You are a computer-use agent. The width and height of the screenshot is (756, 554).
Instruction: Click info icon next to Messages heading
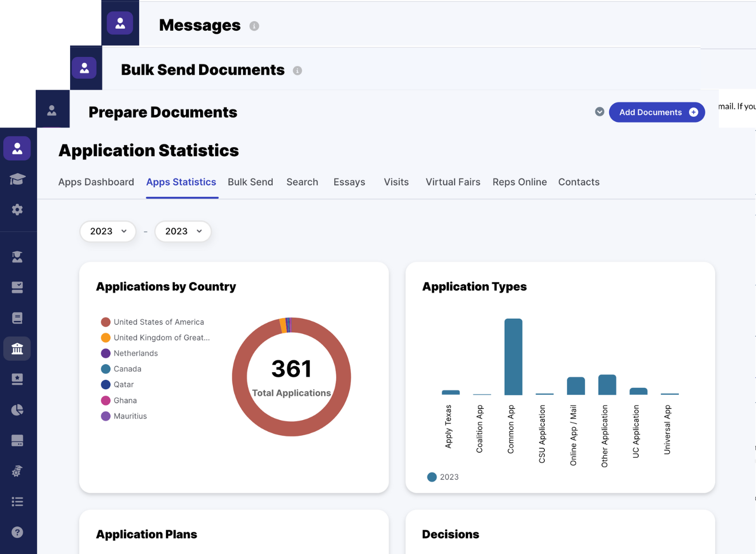point(254,26)
